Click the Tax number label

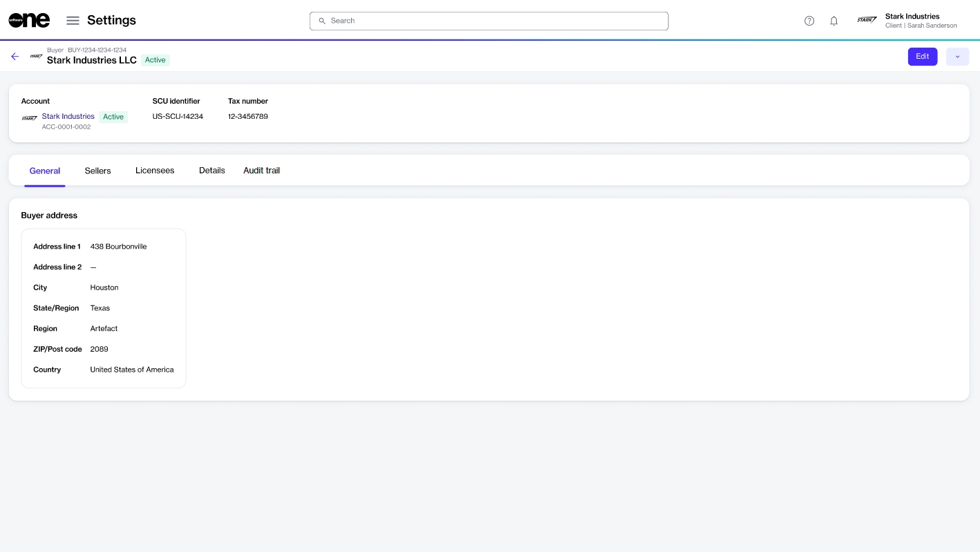(248, 101)
